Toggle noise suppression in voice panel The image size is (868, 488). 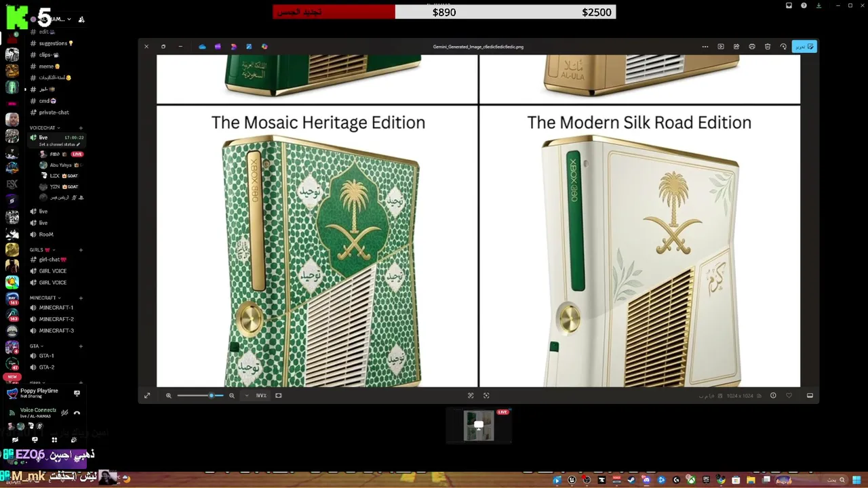64,413
